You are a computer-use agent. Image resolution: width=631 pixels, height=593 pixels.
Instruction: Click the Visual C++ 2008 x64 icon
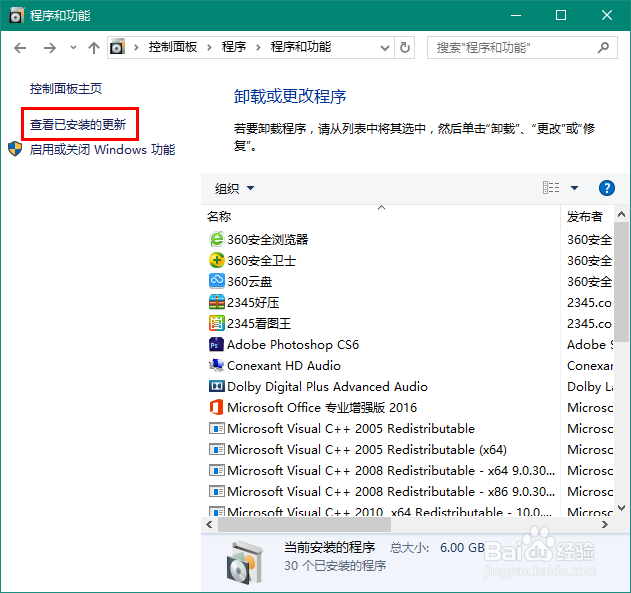pos(217,470)
